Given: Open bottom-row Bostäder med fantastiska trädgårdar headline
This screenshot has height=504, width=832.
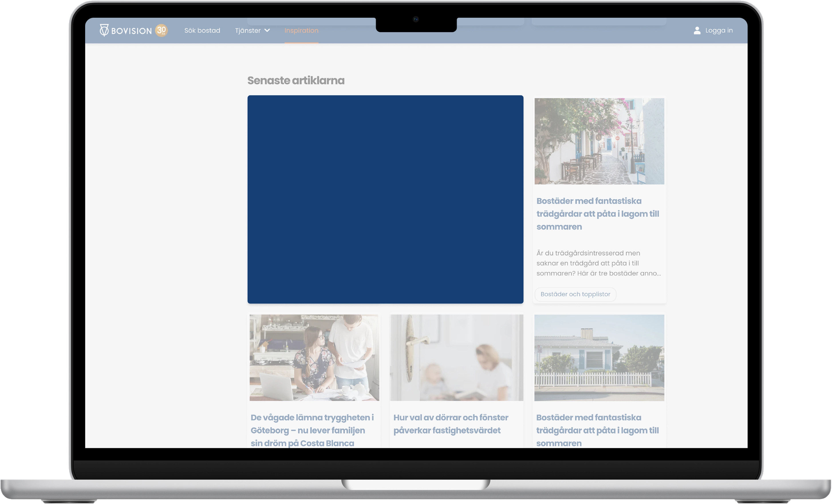Looking at the screenshot, I should coord(597,430).
